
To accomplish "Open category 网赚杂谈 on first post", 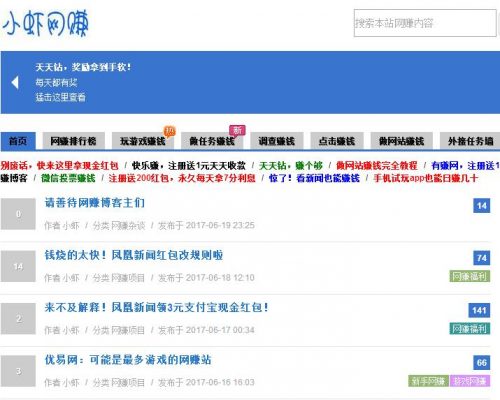I will [128, 226].
